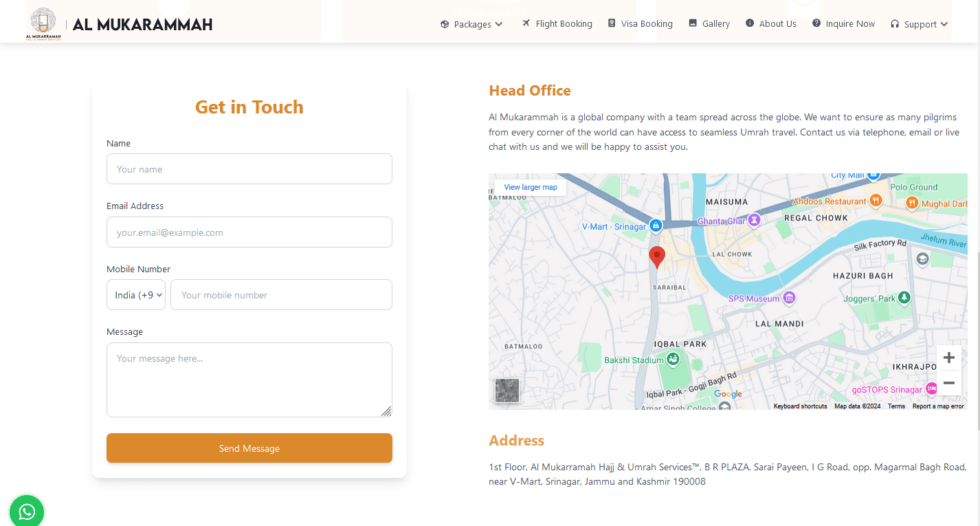Open Visa Booking menu item
The image size is (980, 526).
640,23
